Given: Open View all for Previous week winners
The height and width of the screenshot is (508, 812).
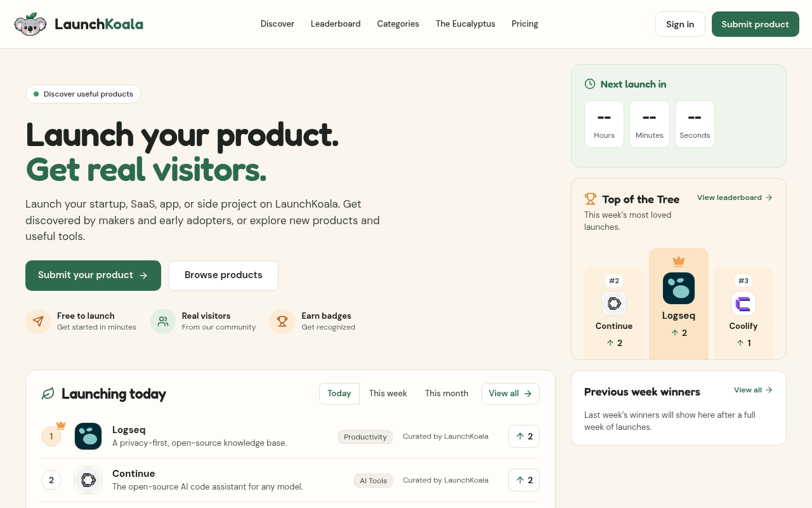Looking at the screenshot, I should click(753, 390).
